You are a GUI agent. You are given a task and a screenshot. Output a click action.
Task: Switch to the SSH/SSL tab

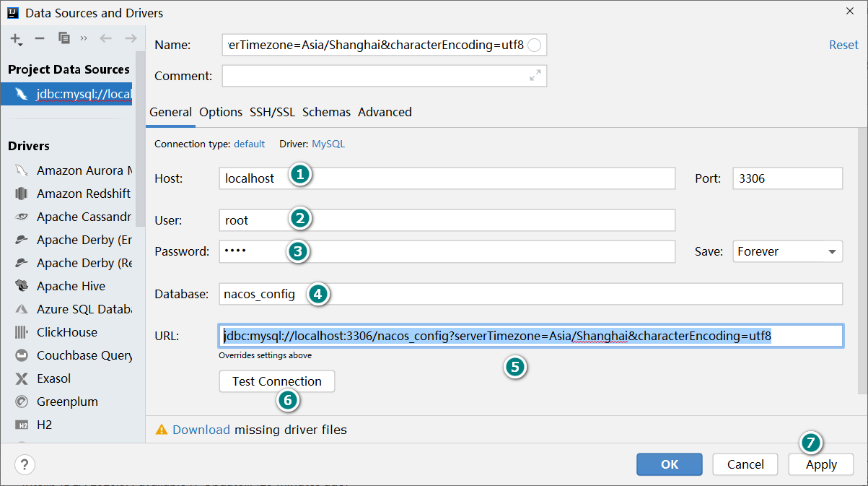(x=272, y=112)
